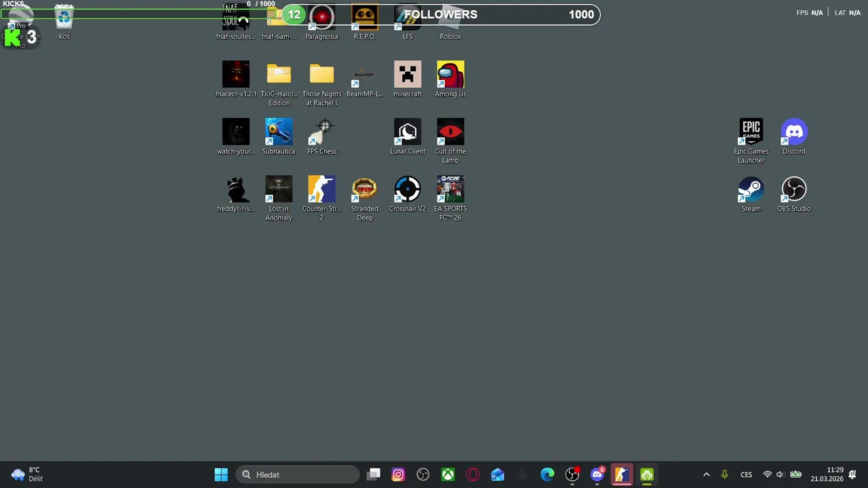Select the fnacecr-v1.2.1 desktop icon
868x488 pixels.
236,79
